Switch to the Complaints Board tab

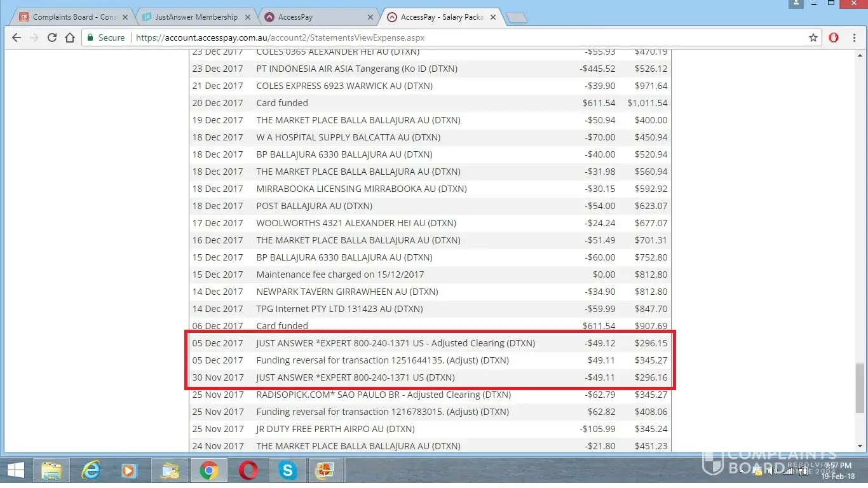tap(73, 17)
